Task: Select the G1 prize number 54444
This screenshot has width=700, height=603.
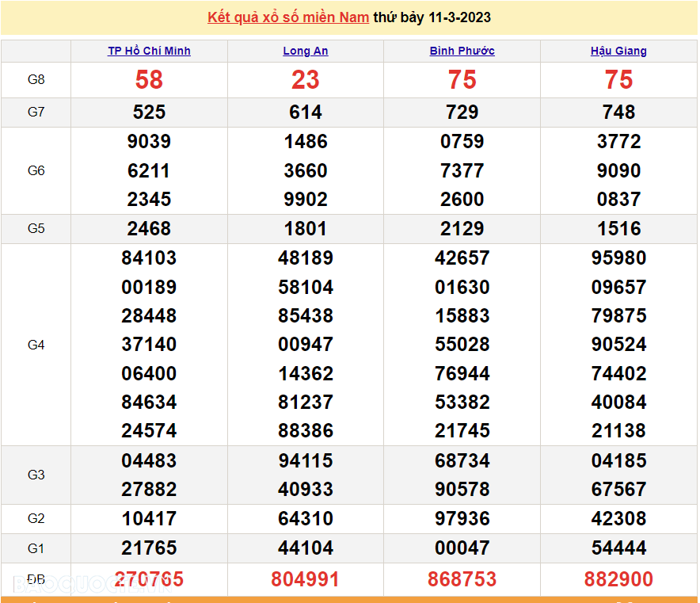Action: coord(618,548)
